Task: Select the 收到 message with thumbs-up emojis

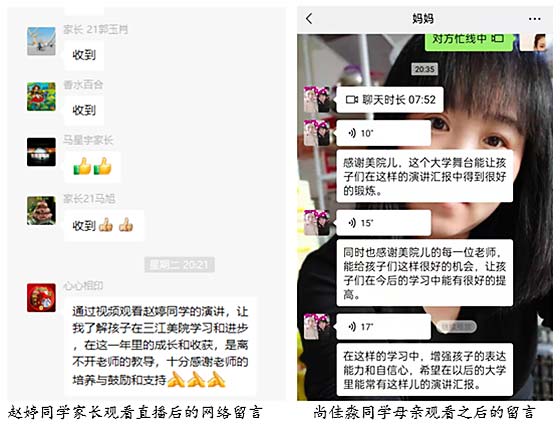Action: click(x=104, y=225)
